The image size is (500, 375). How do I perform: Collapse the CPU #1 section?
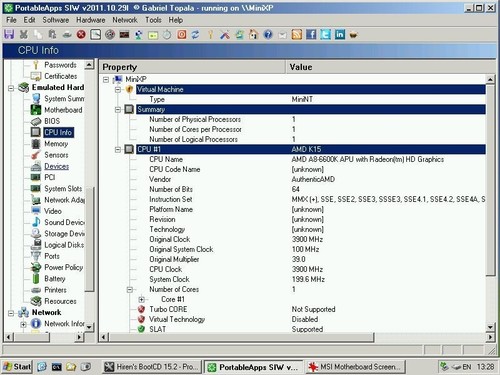(118, 150)
